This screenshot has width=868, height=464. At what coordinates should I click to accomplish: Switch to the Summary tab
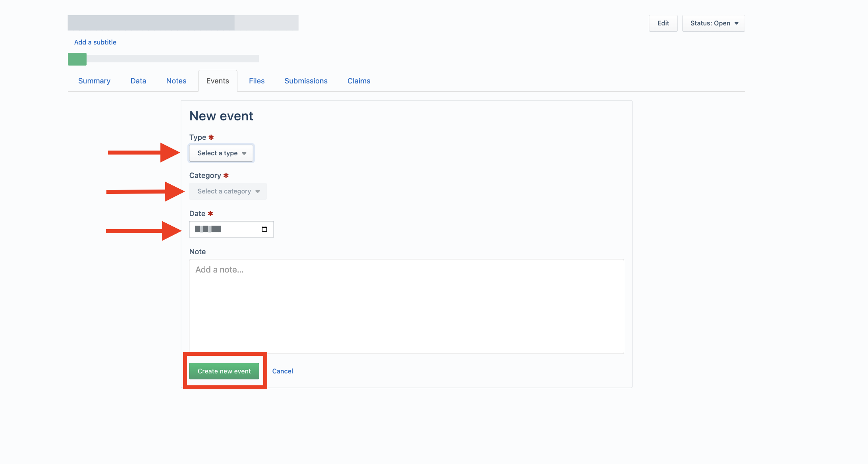pyautogui.click(x=94, y=81)
